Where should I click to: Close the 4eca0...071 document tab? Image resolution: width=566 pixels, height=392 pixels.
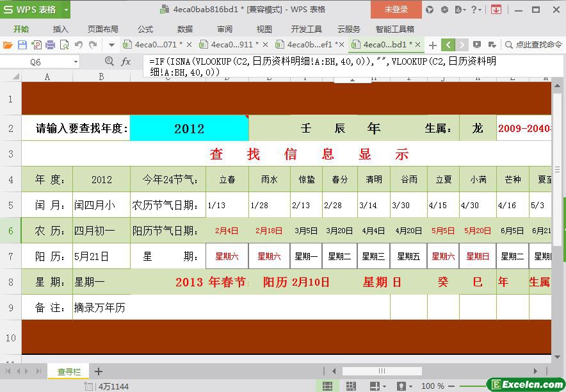pyautogui.click(x=189, y=45)
